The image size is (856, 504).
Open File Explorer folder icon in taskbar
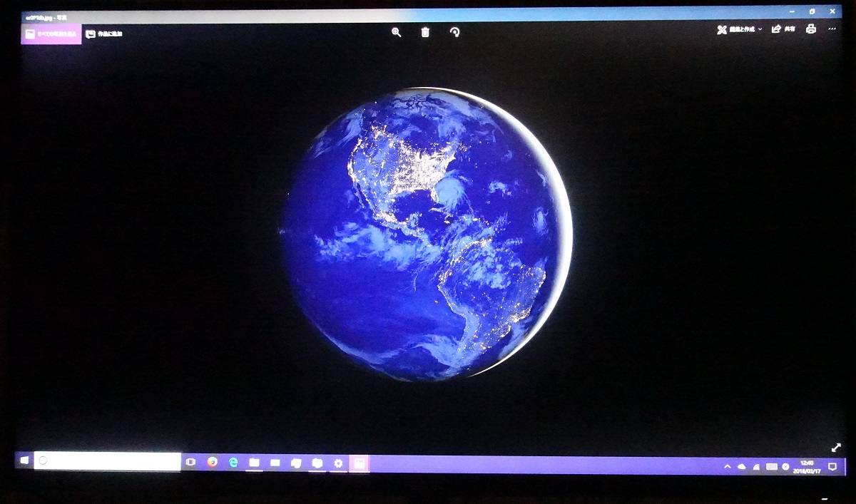pos(254,463)
